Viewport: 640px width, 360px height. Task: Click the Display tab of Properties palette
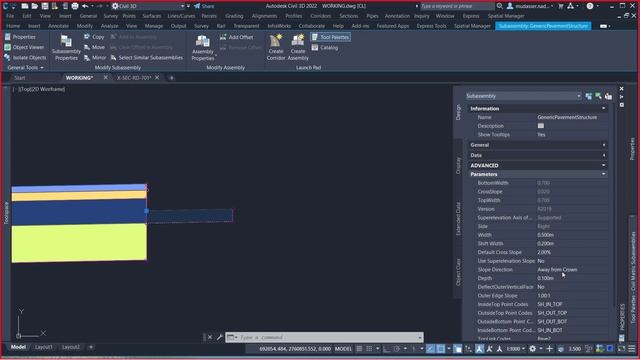point(458,165)
